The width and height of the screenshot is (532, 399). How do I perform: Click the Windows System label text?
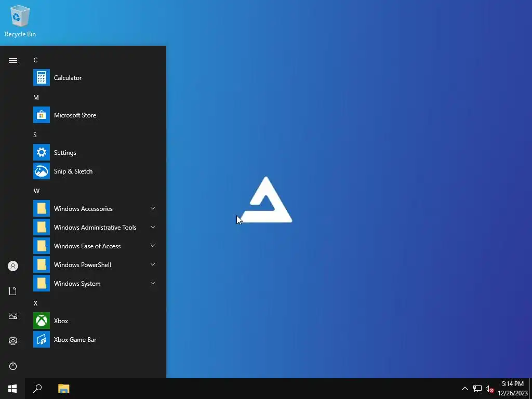pos(77,283)
